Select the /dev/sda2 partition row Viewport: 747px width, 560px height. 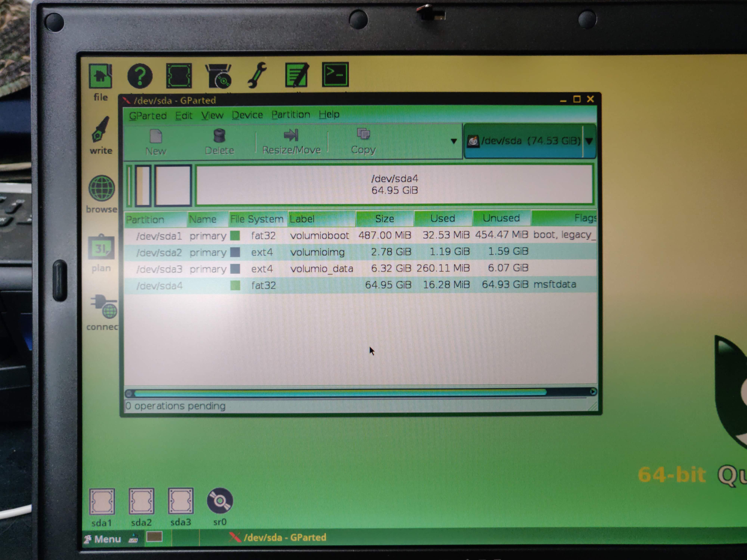[x=360, y=252]
